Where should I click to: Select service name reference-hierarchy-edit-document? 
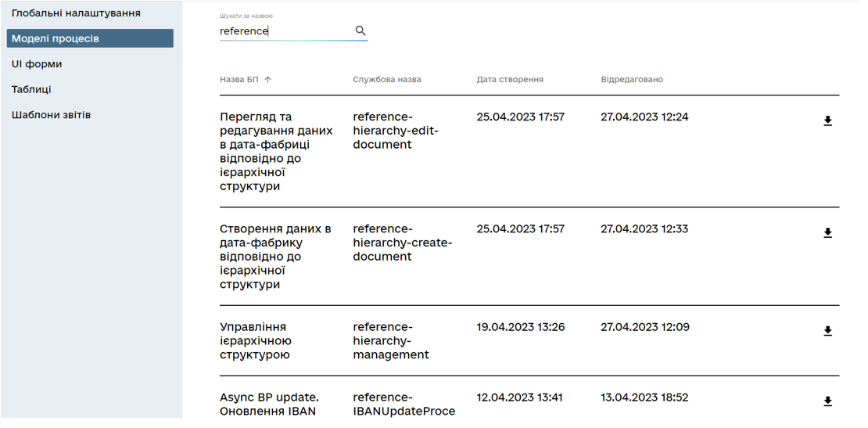[x=396, y=131]
